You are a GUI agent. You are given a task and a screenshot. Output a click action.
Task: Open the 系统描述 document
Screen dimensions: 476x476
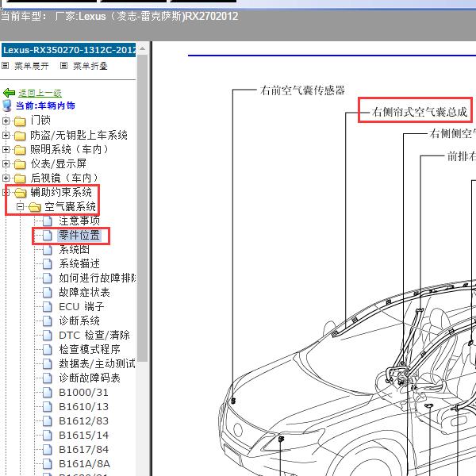tap(79, 263)
